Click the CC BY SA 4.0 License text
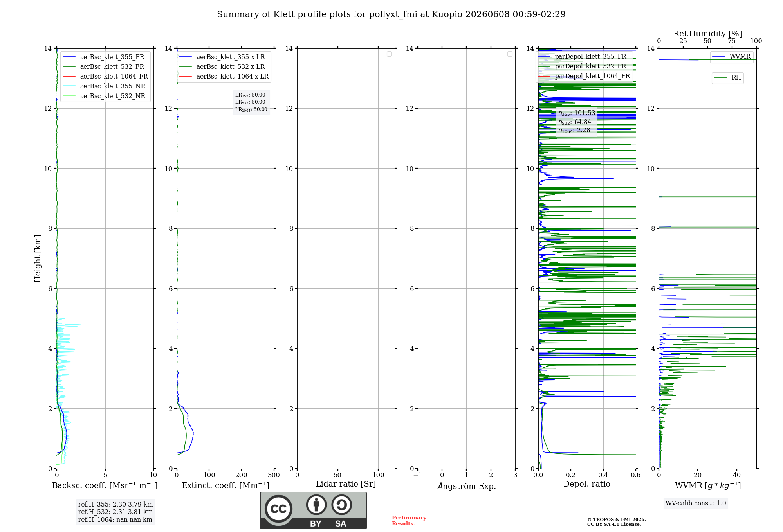The width and height of the screenshot is (783, 532). coord(614,524)
